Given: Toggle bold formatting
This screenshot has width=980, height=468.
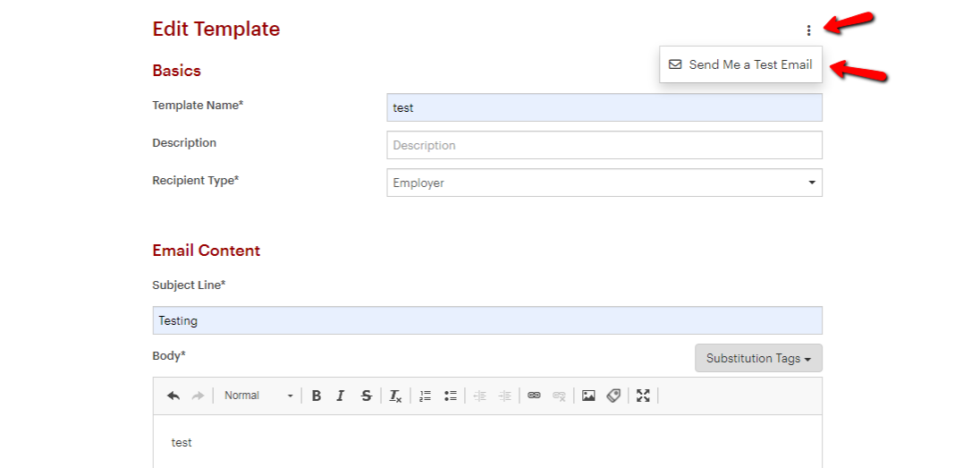Looking at the screenshot, I should coord(316,396).
